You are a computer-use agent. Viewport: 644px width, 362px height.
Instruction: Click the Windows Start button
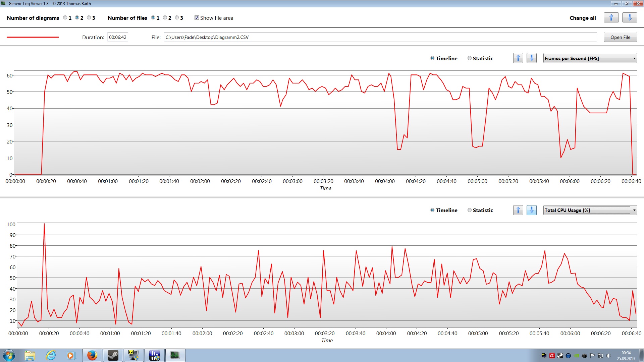coord(9,355)
